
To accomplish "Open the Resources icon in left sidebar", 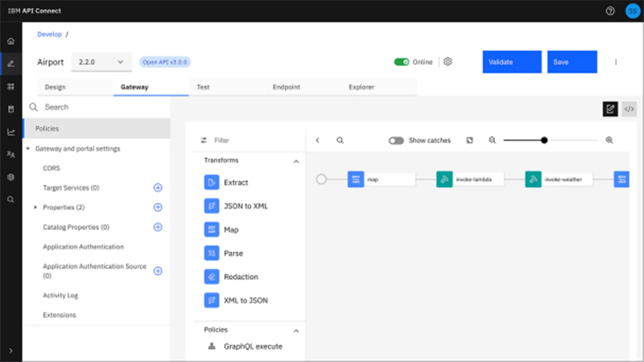I will click(x=11, y=109).
